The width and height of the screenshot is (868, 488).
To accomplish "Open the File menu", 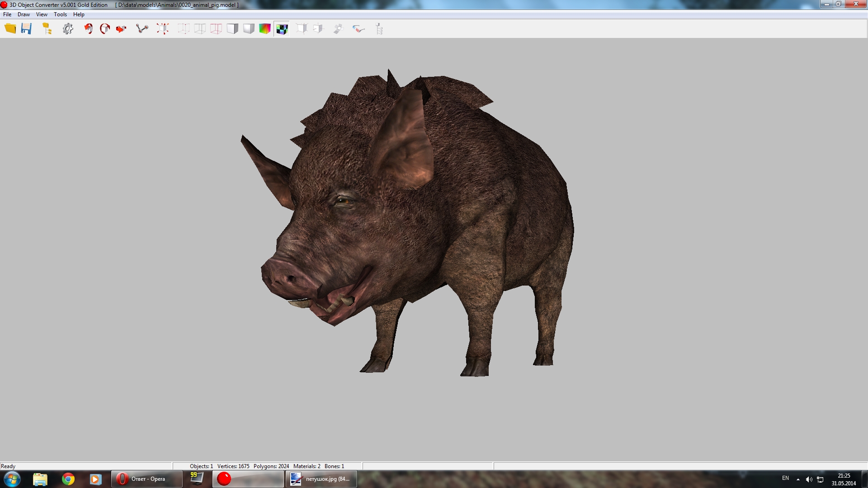I will click(7, 14).
